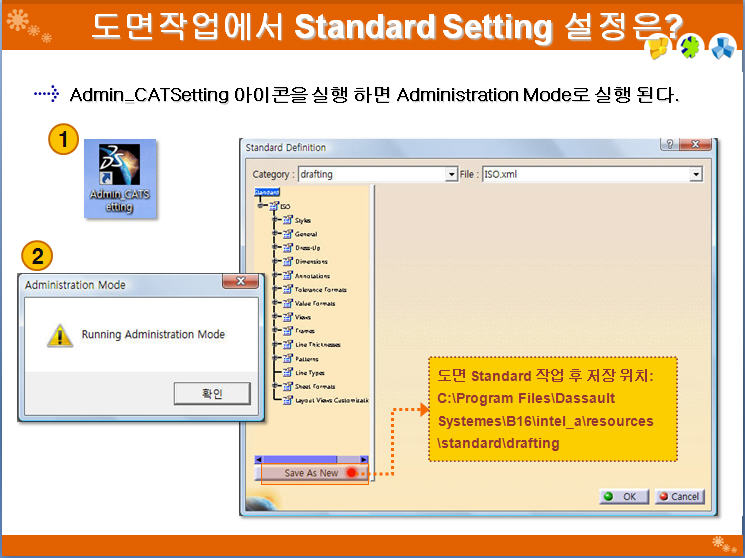Click OK in Standard Definition dialog
Viewport: 745px width, 558px height.
pos(621,496)
